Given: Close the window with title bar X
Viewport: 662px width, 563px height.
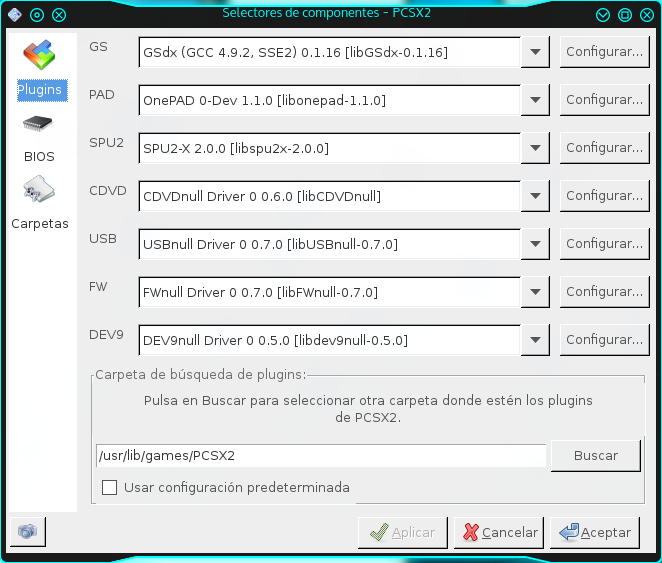Looking at the screenshot, I should pos(647,16).
